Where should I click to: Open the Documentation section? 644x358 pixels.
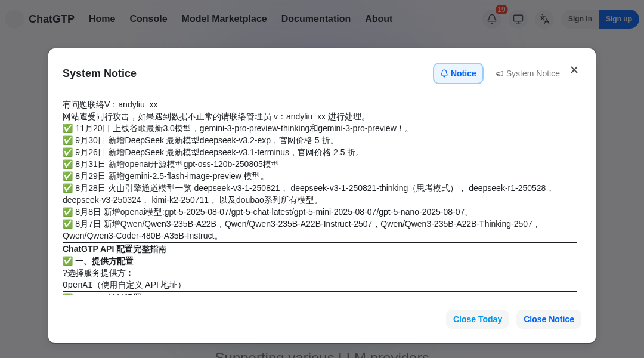(x=316, y=19)
